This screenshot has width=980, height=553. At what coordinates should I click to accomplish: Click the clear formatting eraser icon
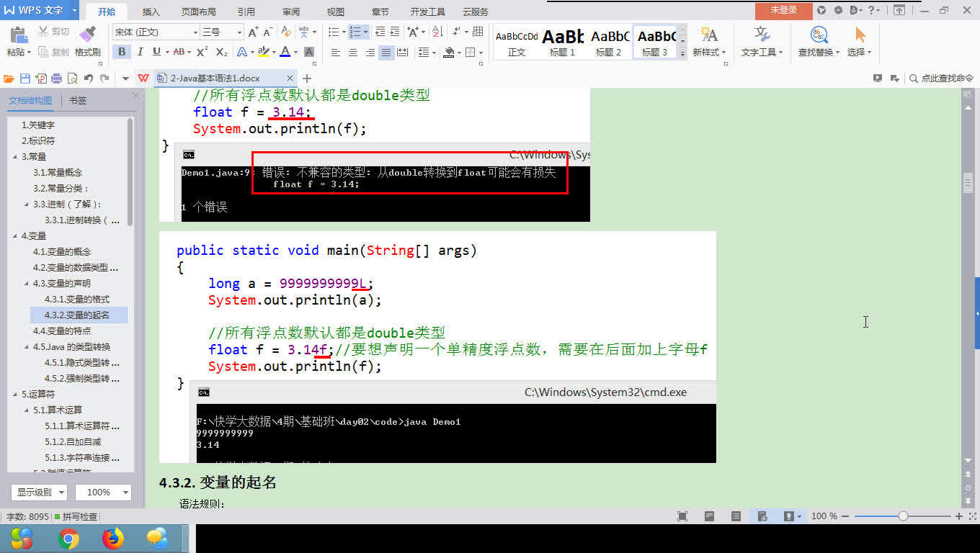[x=286, y=32]
